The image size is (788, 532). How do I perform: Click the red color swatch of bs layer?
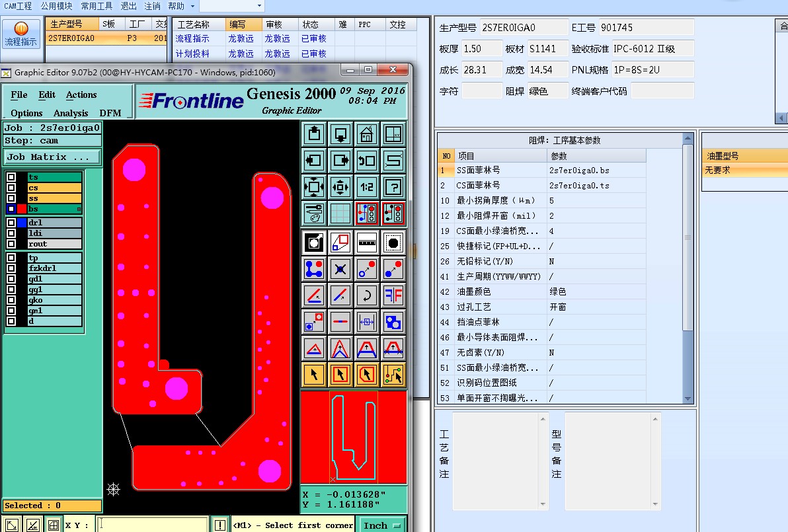(22, 208)
